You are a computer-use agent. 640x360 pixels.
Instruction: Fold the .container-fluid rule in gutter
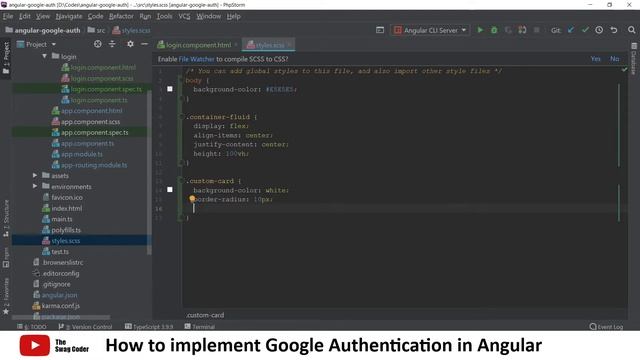pyautogui.click(x=181, y=117)
